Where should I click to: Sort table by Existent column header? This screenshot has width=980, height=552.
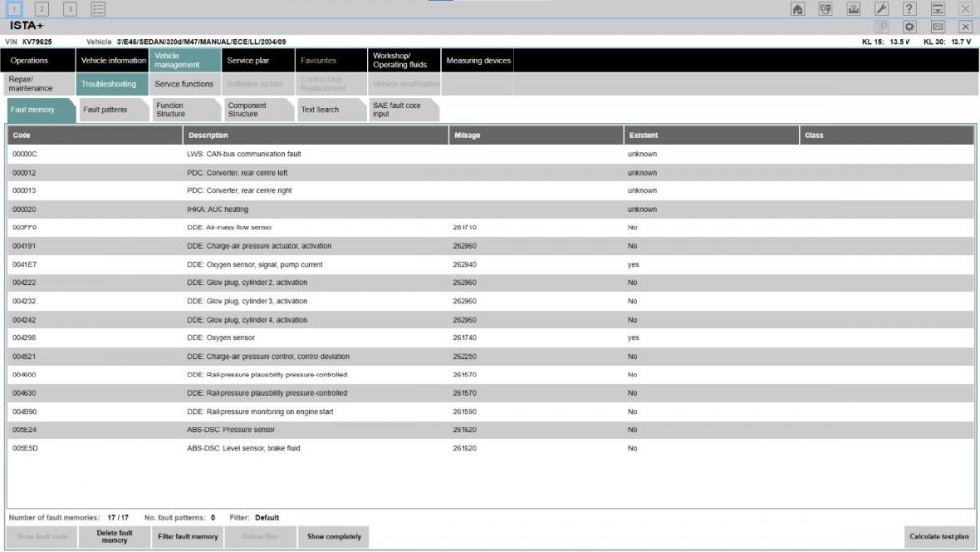[x=711, y=135]
